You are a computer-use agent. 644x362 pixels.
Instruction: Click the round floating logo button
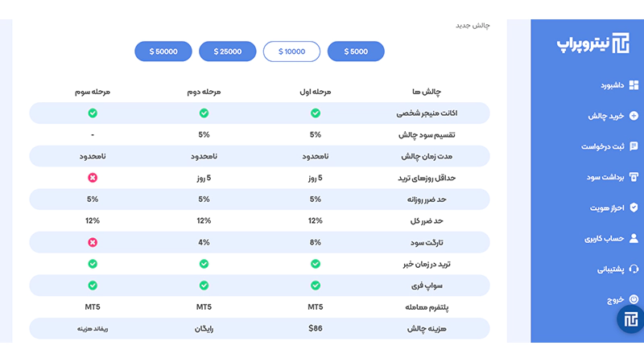click(630, 319)
